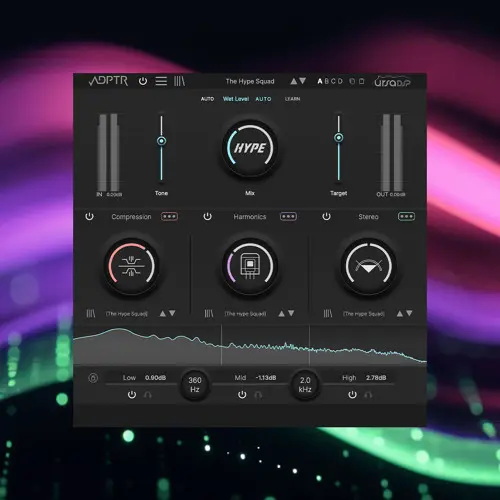Click the HYPE Mix knob

click(250, 148)
